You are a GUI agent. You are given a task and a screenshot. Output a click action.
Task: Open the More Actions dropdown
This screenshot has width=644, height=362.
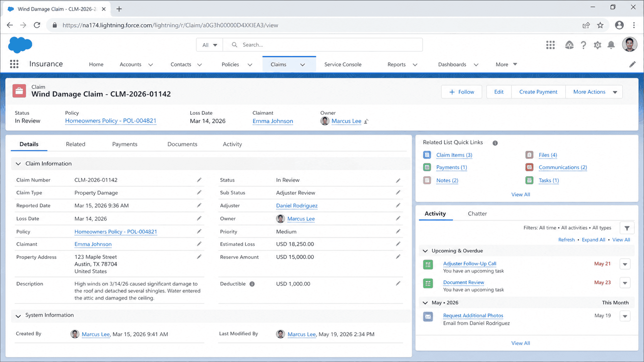coord(594,92)
